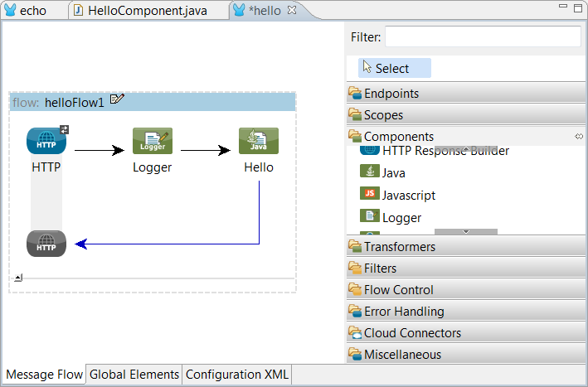Switch to the Configuration XML tab
The width and height of the screenshot is (588, 387).
pyautogui.click(x=237, y=375)
